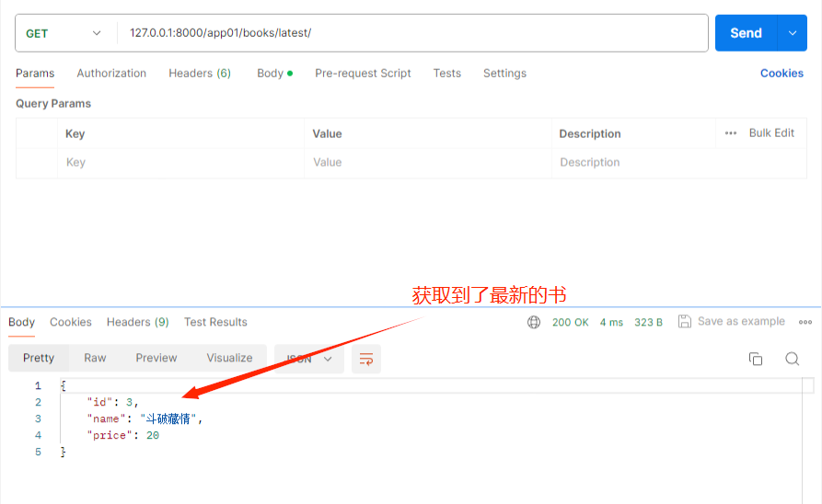Open the Authorization tab

click(111, 74)
